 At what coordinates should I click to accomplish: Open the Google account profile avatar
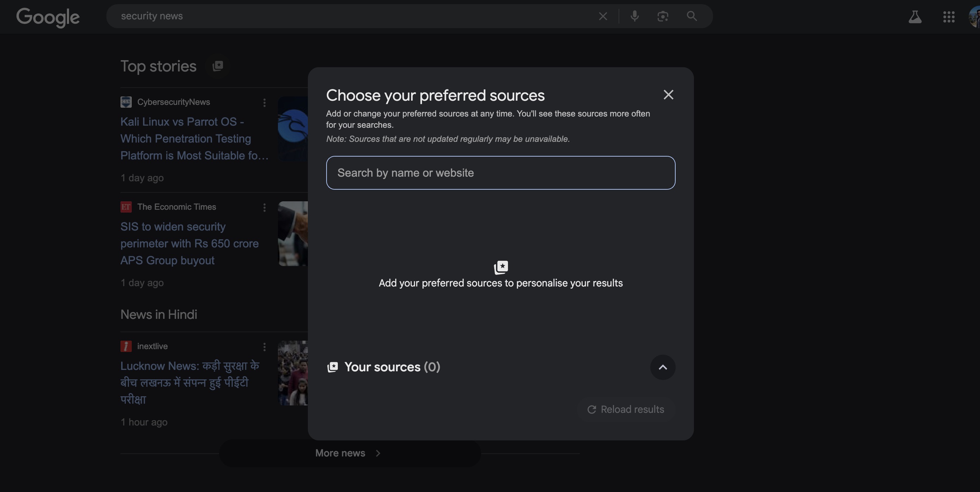tap(974, 17)
